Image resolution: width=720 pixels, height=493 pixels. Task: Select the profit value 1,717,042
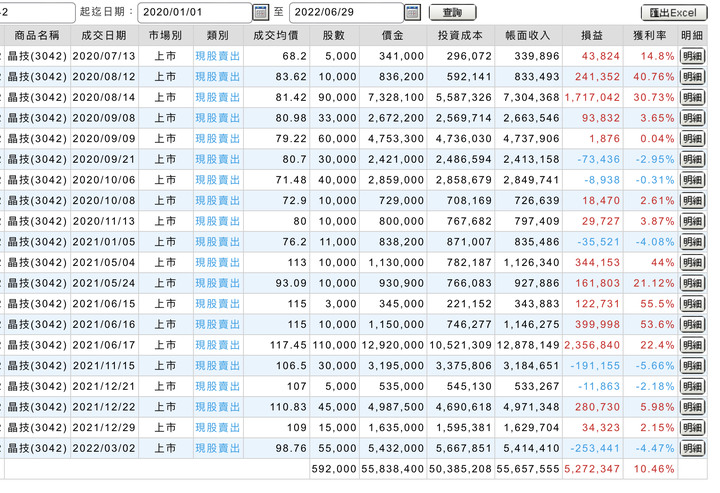(592, 97)
